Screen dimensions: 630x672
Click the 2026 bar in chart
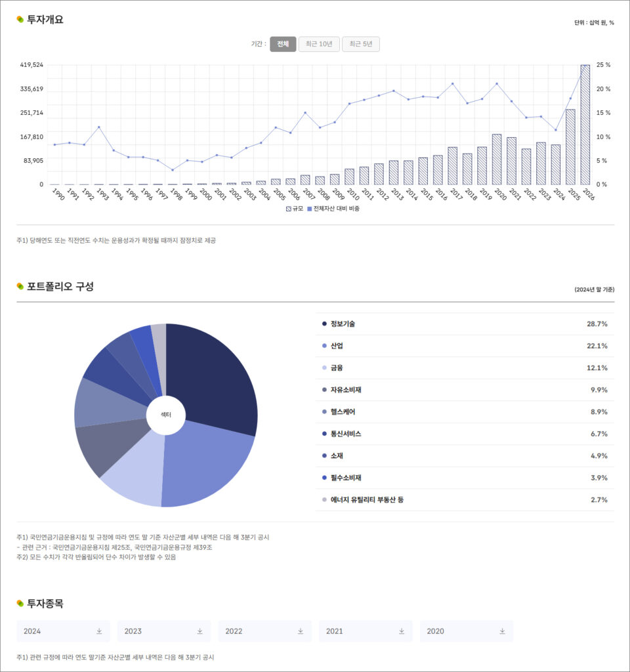[585, 125]
